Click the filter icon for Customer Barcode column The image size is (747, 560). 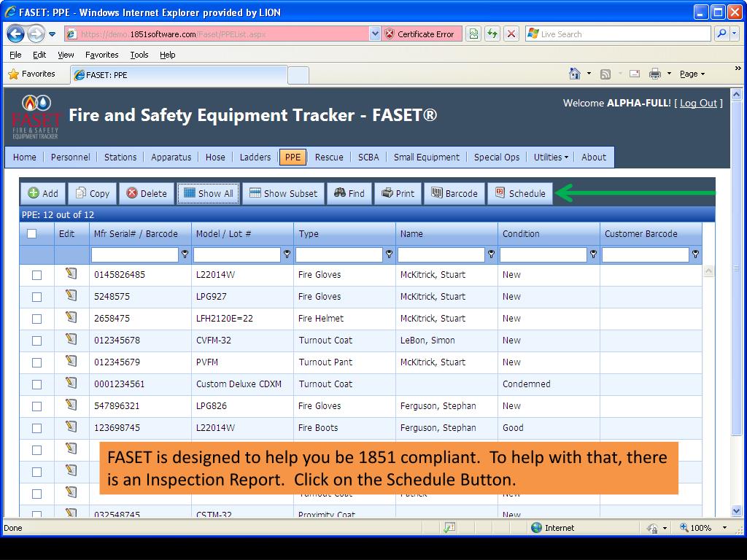[x=695, y=254]
